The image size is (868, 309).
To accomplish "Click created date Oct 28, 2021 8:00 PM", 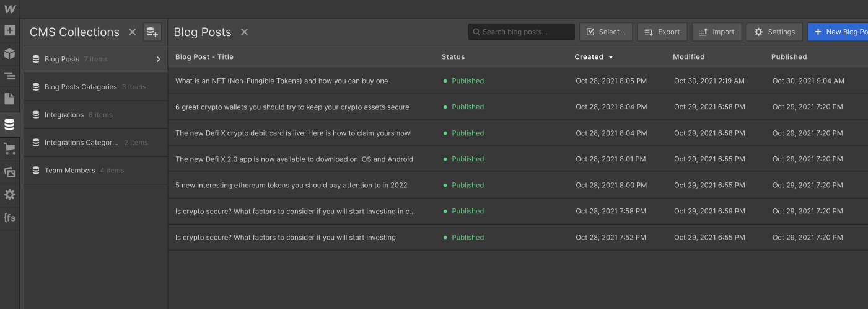I will 612,185.
